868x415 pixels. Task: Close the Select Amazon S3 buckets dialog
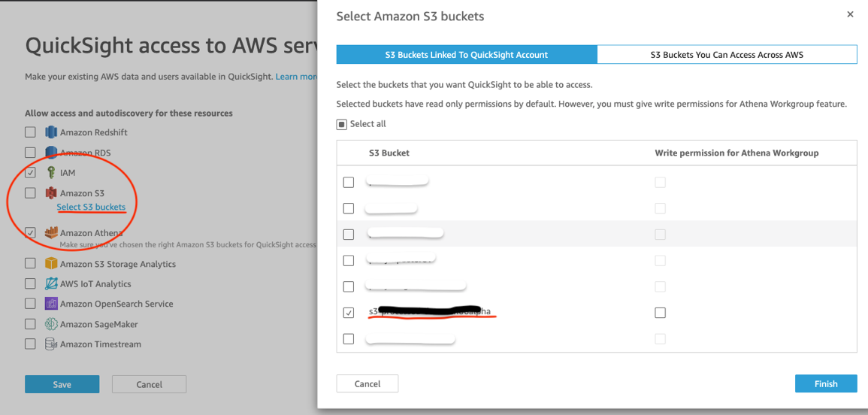[x=850, y=14]
